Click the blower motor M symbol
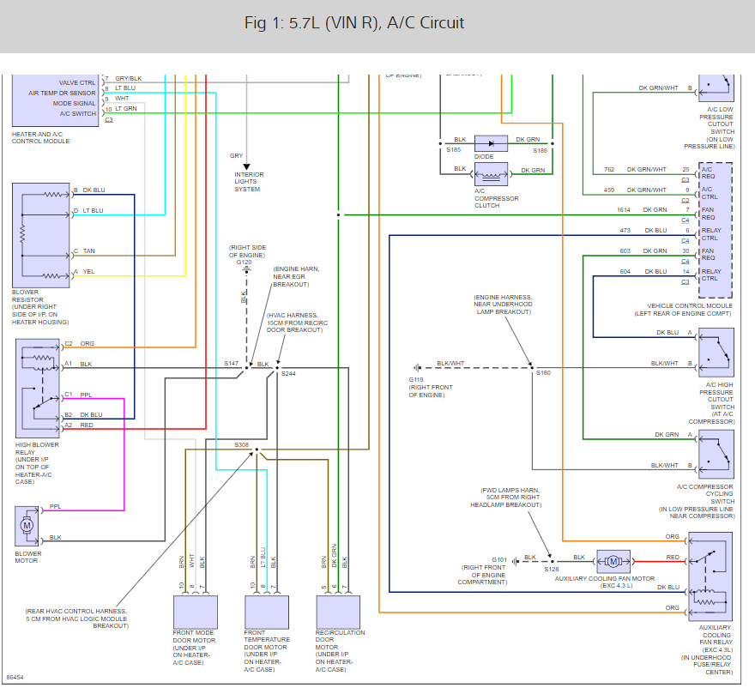Viewport: 755px width, 700px height. 27,526
